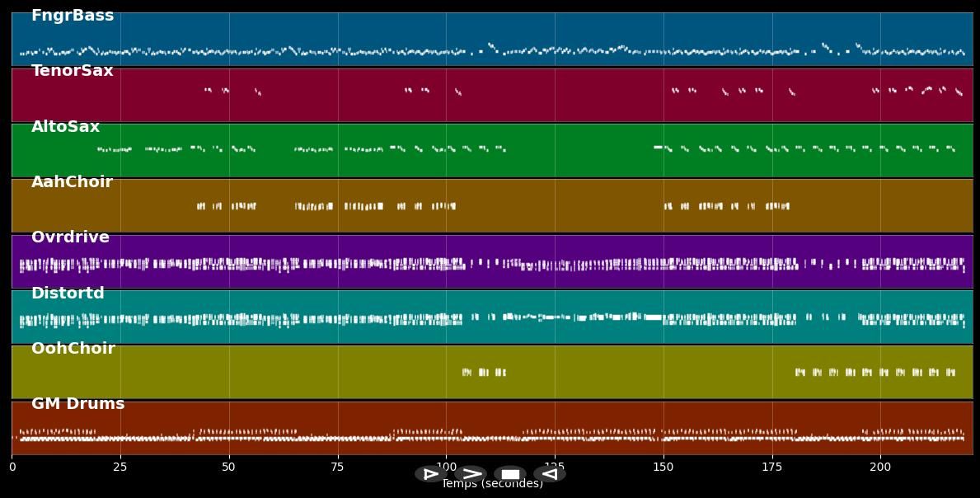This screenshot has width=980, height=498.
Task: Select the TenorSax track label
Action: [x=73, y=71]
